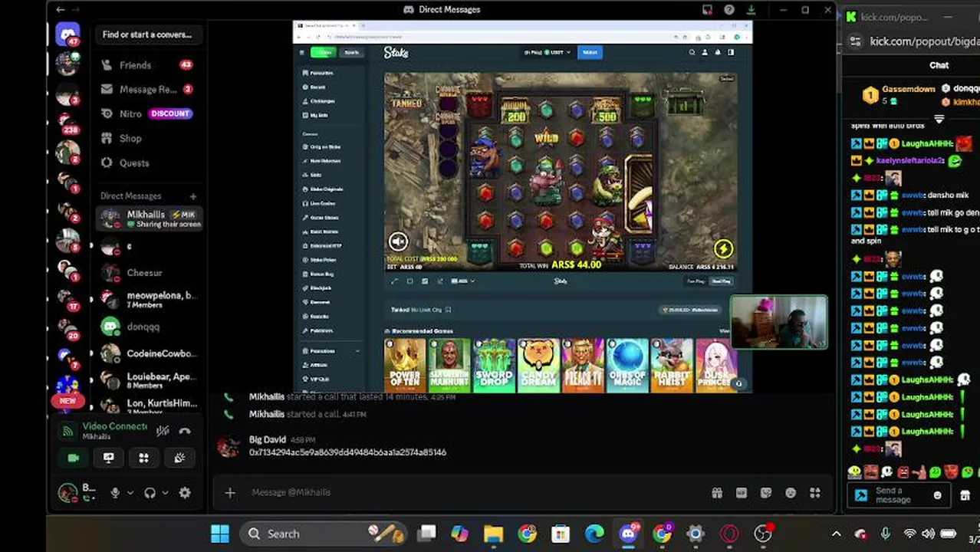Switch to the Sports tab on Stake
980x552 pixels.
352,52
